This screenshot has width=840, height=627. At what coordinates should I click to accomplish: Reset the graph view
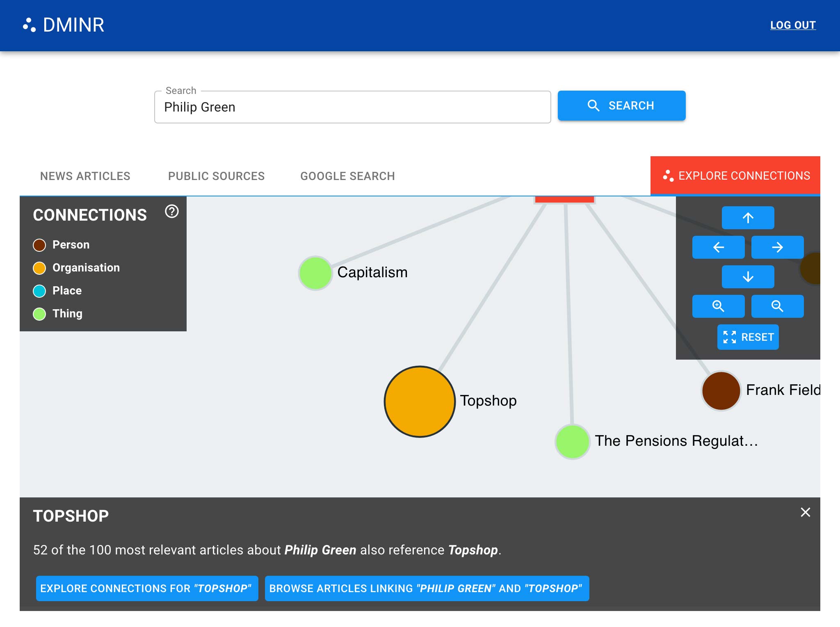point(748,337)
